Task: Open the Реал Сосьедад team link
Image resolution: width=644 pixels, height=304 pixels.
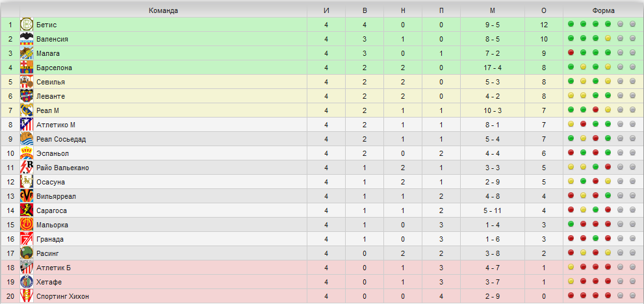Action: click(61, 139)
